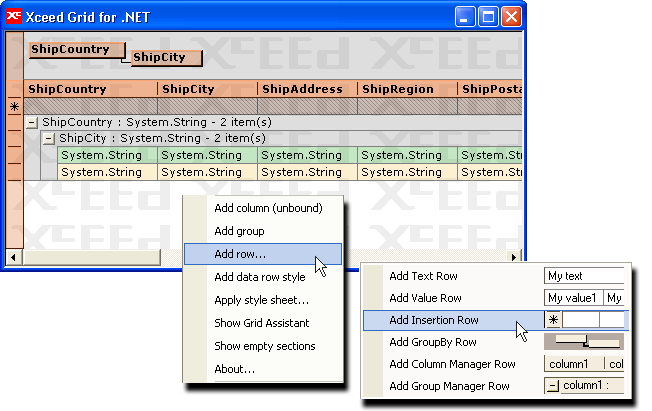
Task: Close the Xceed Grid for .NET window
Action: tap(511, 17)
